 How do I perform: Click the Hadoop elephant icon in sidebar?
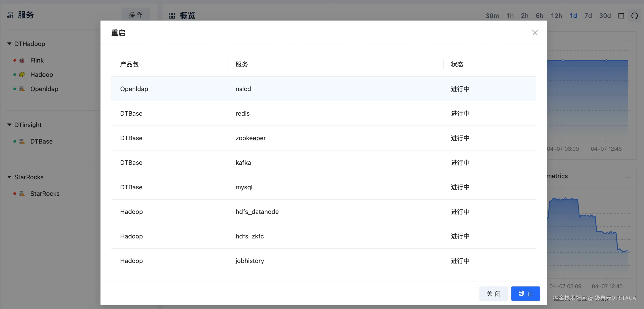[x=22, y=75]
